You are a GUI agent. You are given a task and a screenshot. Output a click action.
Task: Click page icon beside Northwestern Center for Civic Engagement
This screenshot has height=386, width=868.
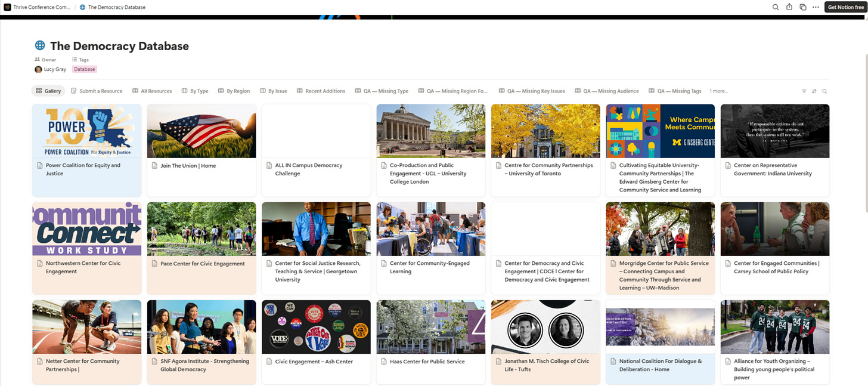point(40,264)
